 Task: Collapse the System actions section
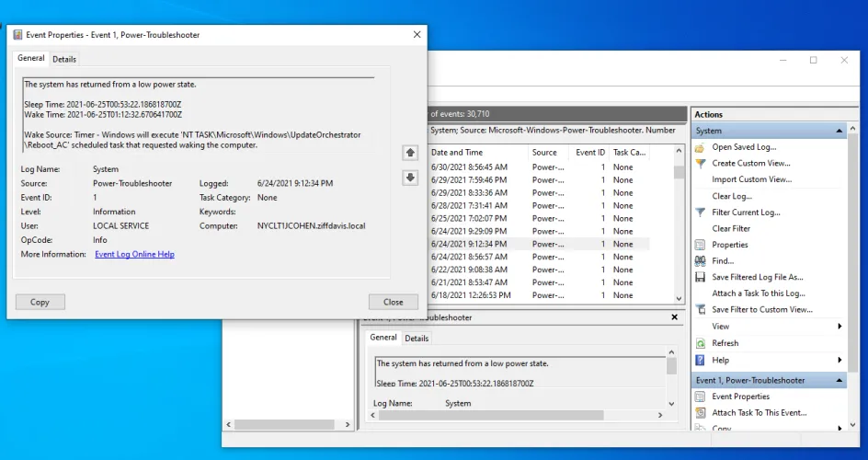click(x=839, y=132)
